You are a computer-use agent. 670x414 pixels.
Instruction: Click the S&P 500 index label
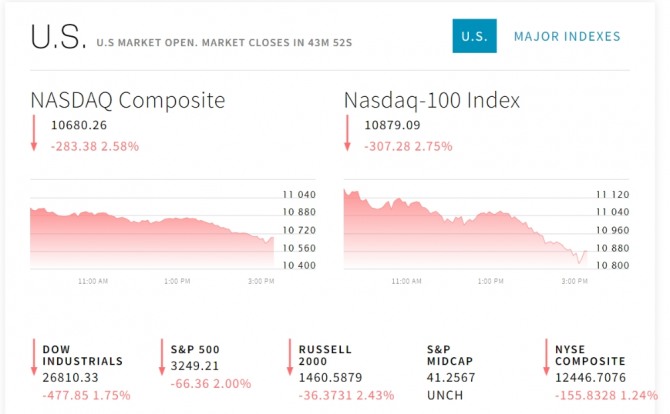(x=196, y=349)
